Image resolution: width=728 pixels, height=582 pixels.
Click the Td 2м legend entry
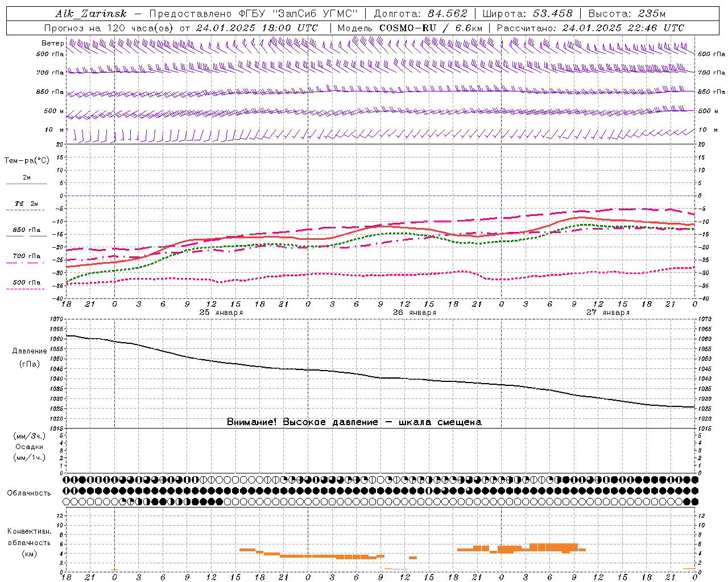(27, 203)
